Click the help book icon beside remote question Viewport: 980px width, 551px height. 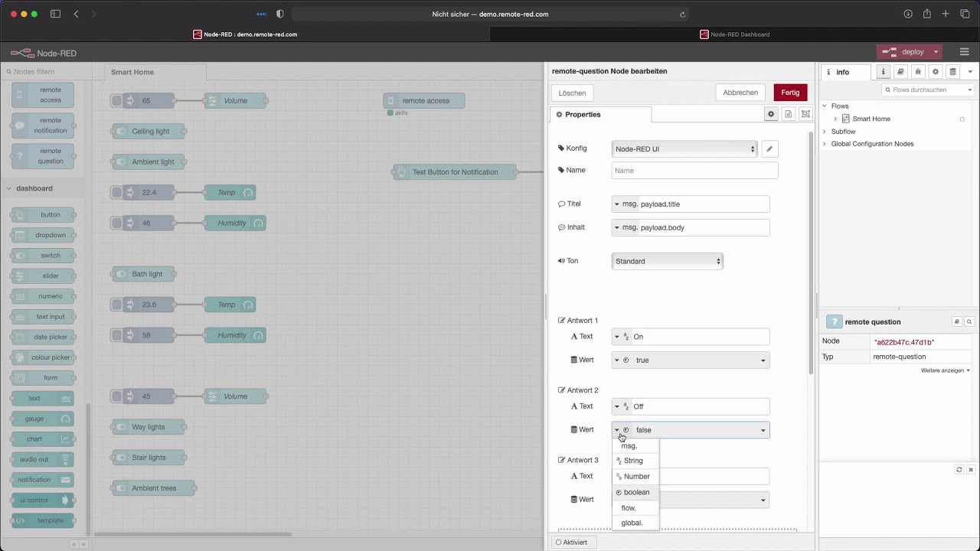pos(957,322)
